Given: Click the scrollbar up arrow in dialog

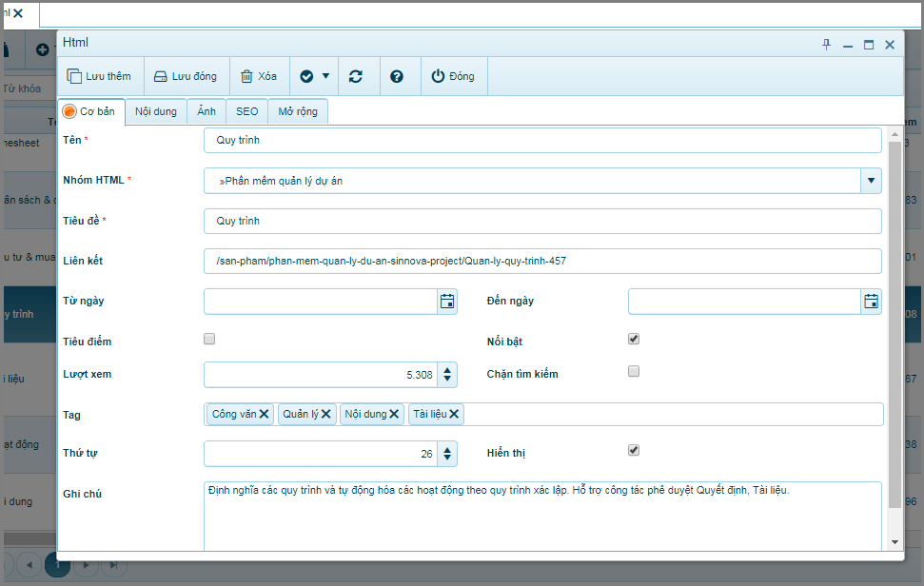Looking at the screenshot, I should 895,134.
